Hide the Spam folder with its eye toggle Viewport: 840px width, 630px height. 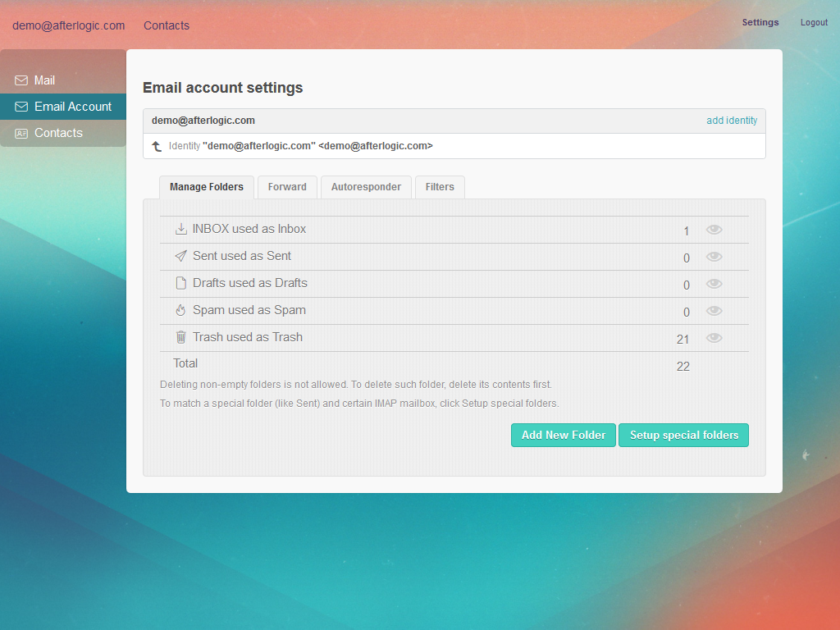[x=714, y=311]
